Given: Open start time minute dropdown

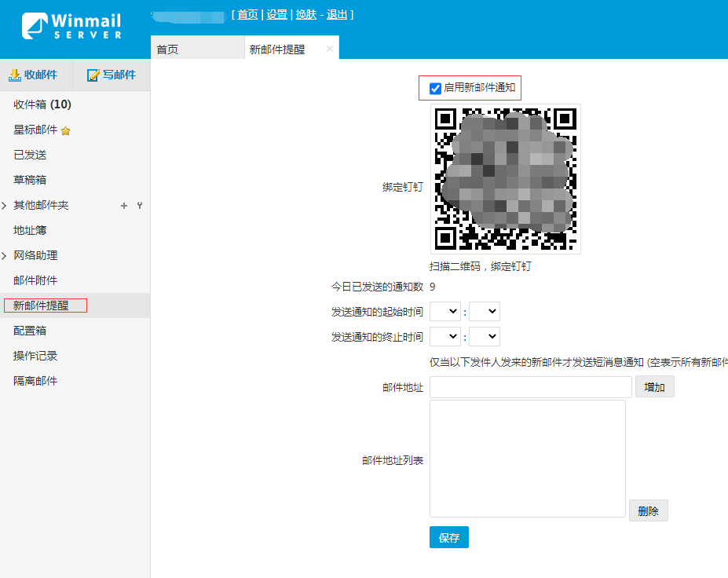Looking at the screenshot, I should pos(485,312).
